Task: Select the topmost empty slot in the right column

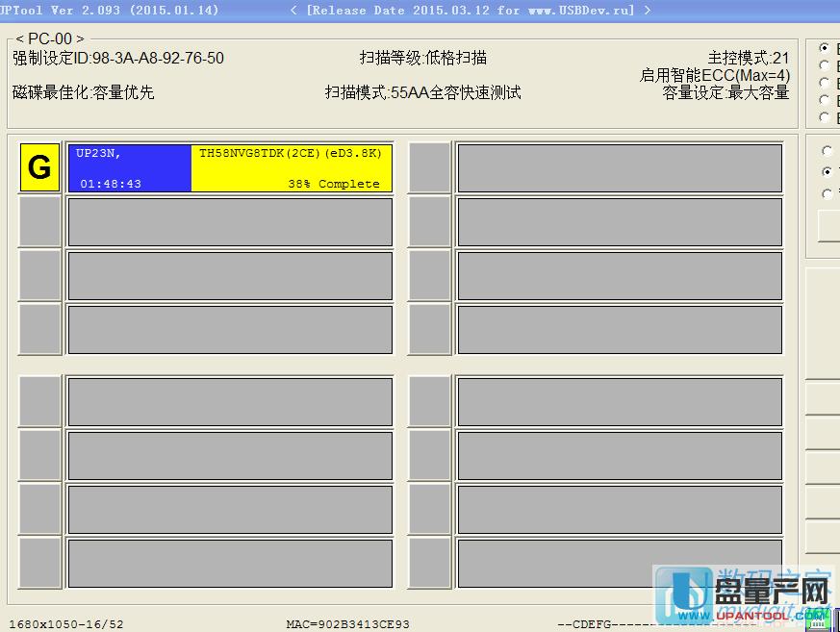Action: (621, 166)
